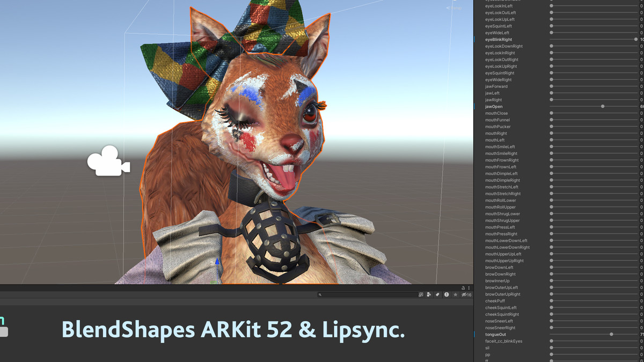Click the jawOpen value field
The width and height of the screenshot is (644, 362).
click(x=641, y=107)
